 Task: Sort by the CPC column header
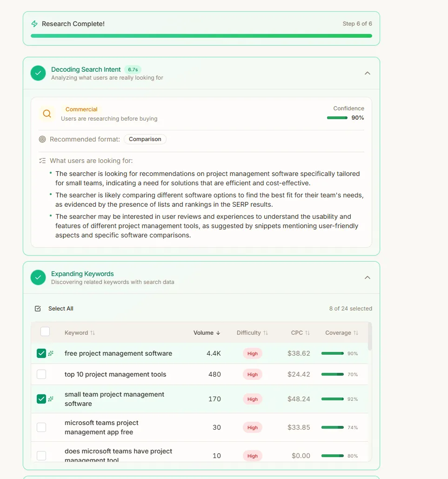click(301, 333)
